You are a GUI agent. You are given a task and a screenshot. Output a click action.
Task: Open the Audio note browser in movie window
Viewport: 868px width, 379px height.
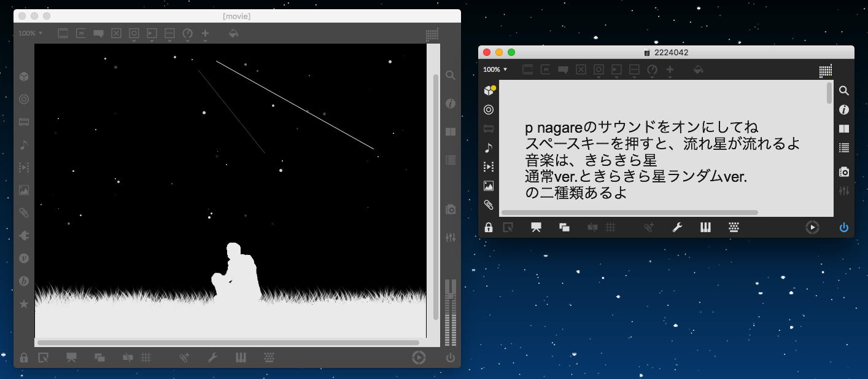[24, 144]
